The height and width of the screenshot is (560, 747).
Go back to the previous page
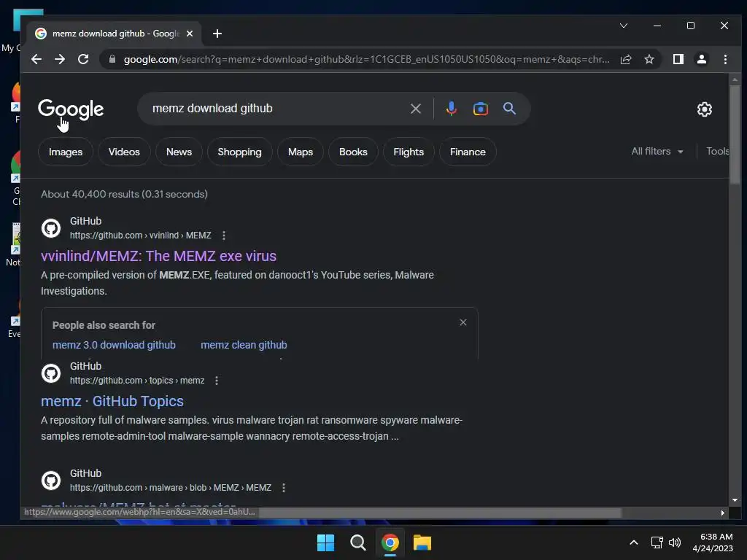(x=36, y=59)
